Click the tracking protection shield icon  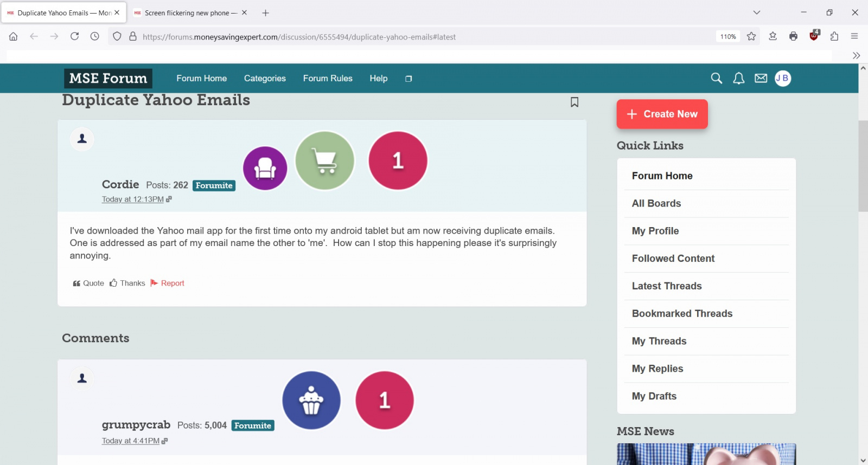click(x=117, y=36)
